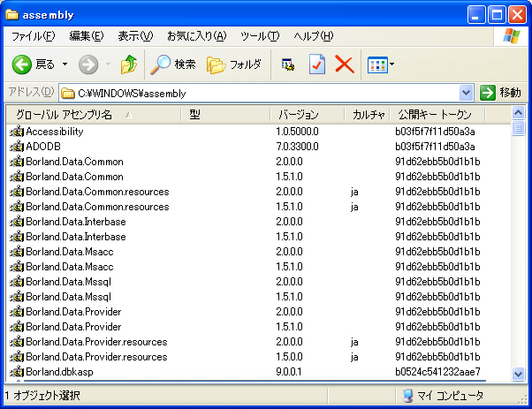
Task: Open properties with the checkmark document icon
Action: [317, 64]
